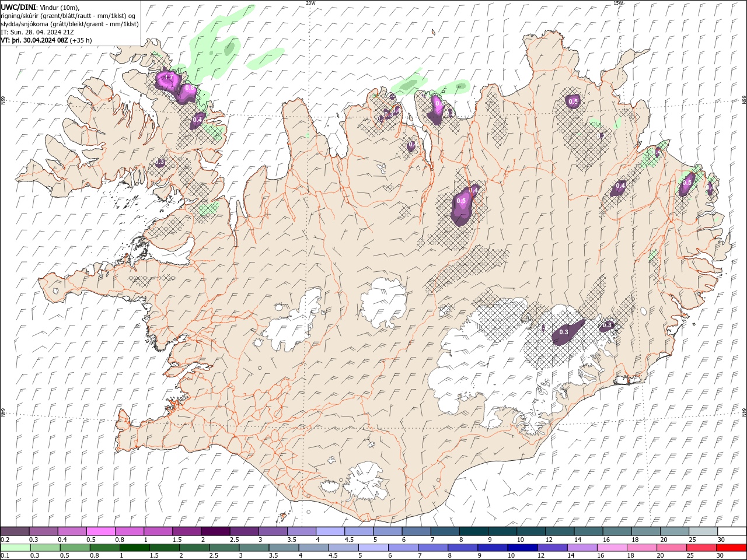Image resolution: width=747 pixels, height=560 pixels.
Task: Click the '1.7' snowfall value label
Action: click(x=169, y=77)
